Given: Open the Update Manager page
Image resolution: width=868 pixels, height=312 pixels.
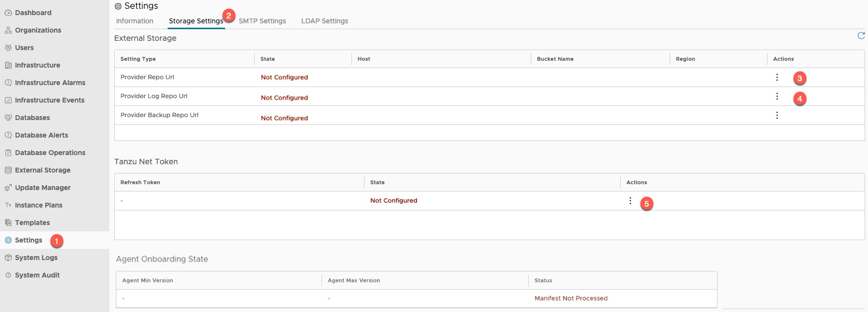Looking at the screenshot, I should (x=43, y=188).
